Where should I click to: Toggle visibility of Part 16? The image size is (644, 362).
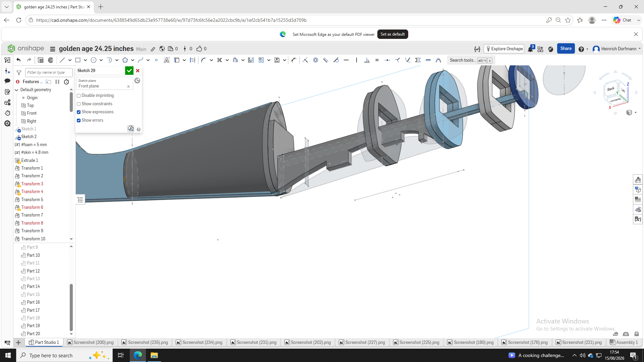[23, 302]
